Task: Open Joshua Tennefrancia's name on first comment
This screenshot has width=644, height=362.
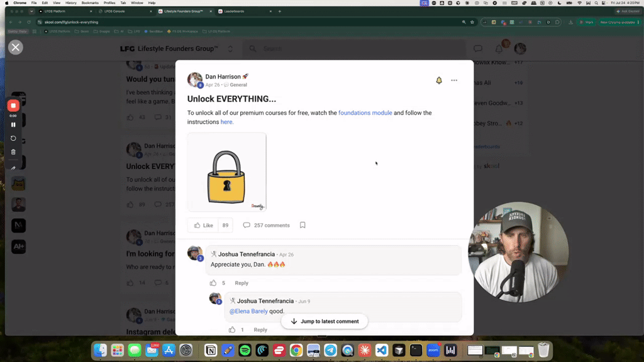Action: pyautogui.click(x=247, y=254)
